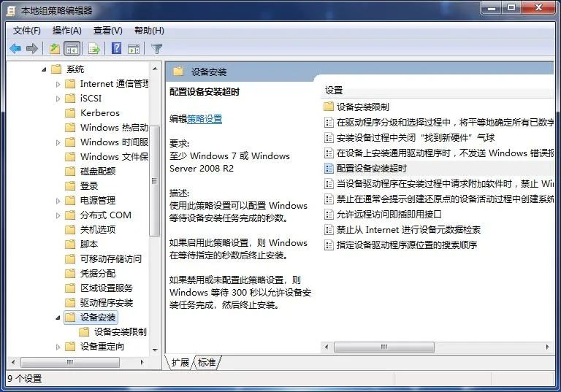This screenshot has width=561, height=392.
Task: Click policy icon of 指定设备驱动程序源位置的搜索顺序
Action: (x=329, y=245)
